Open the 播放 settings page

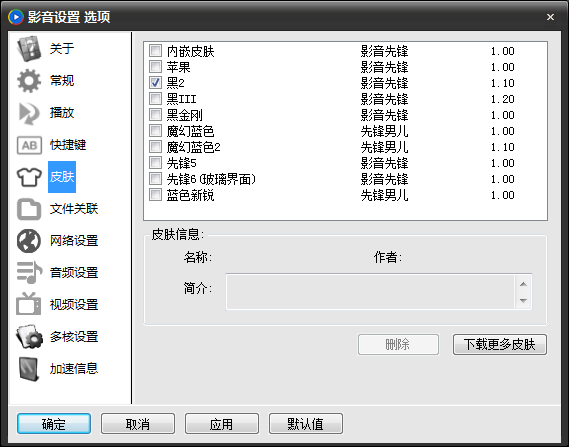[62, 113]
